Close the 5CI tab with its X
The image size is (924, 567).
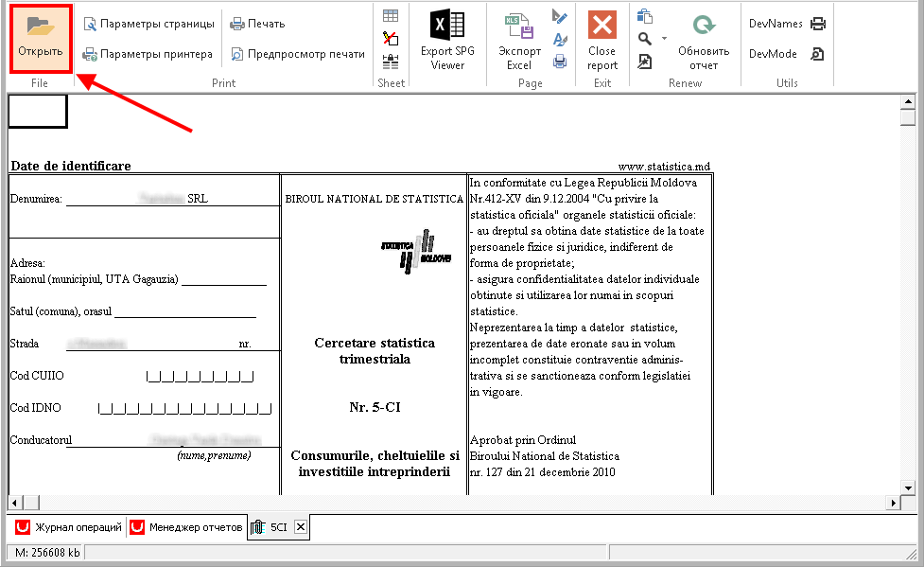pyautogui.click(x=301, y=527)
